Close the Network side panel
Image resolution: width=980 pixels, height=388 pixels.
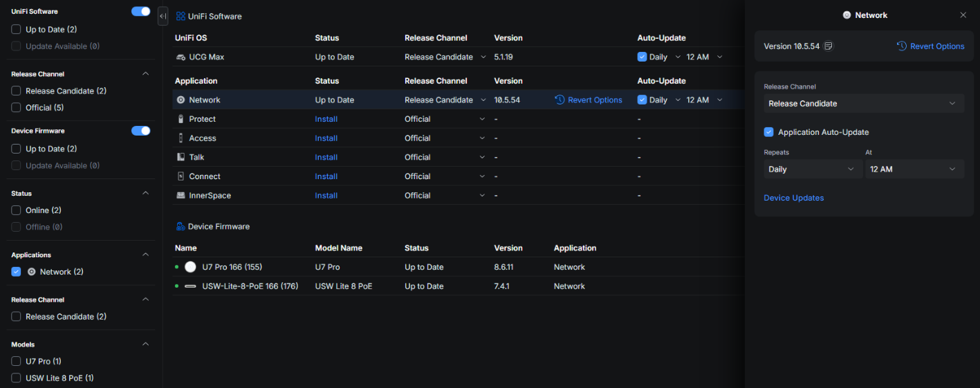[963, 15]
